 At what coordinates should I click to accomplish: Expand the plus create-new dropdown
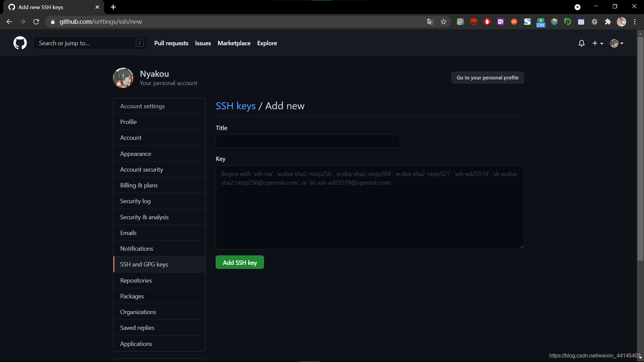point(597,43)
